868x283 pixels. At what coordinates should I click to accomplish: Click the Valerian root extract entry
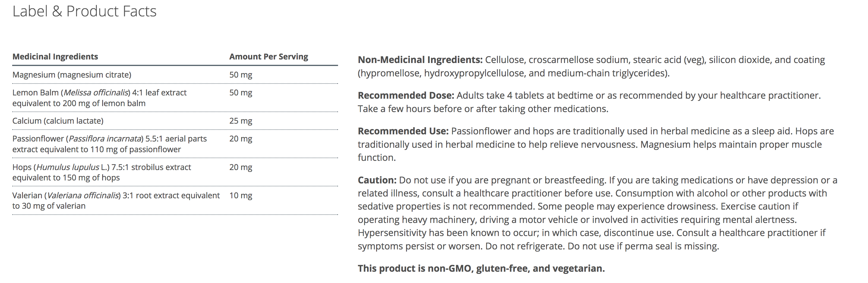tap(116, 201)
